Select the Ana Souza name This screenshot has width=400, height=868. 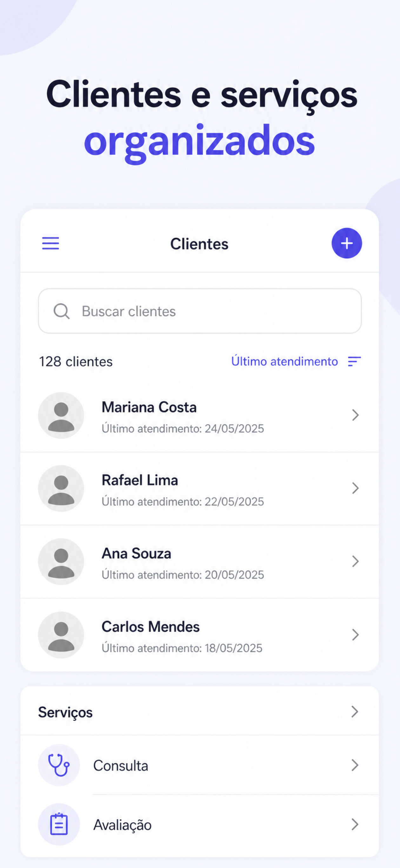click(x=137, y=553)
